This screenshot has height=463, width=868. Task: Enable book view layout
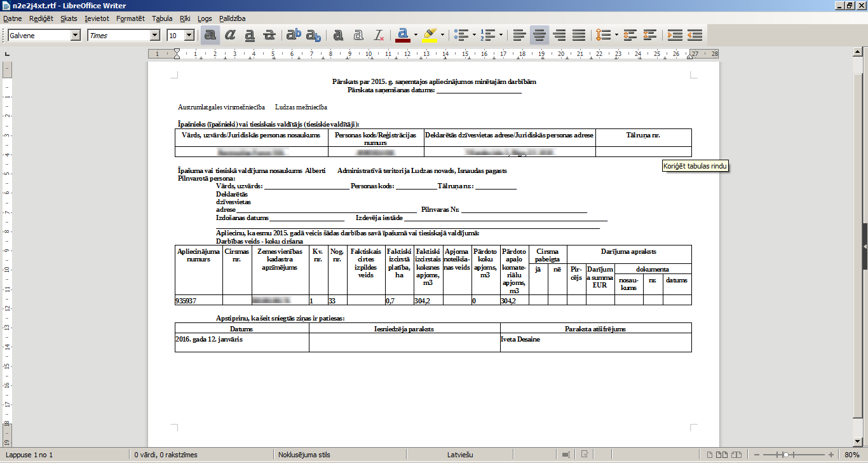[x=736, y=454]
